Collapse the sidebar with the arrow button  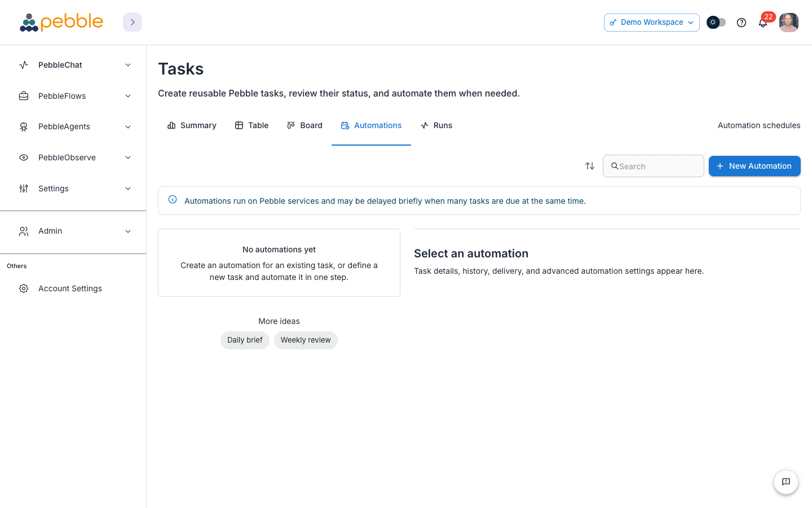point(133,22)
